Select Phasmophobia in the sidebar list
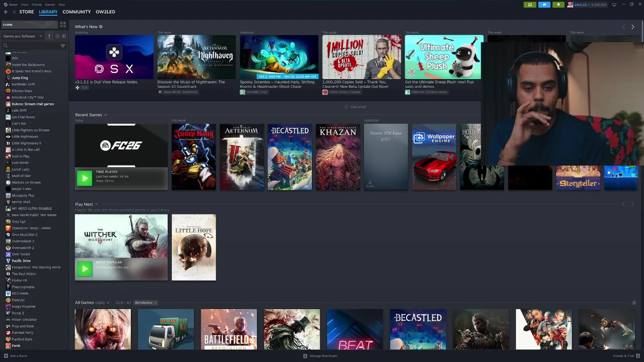Screen dimensions: 644x362 click(24, 287)
